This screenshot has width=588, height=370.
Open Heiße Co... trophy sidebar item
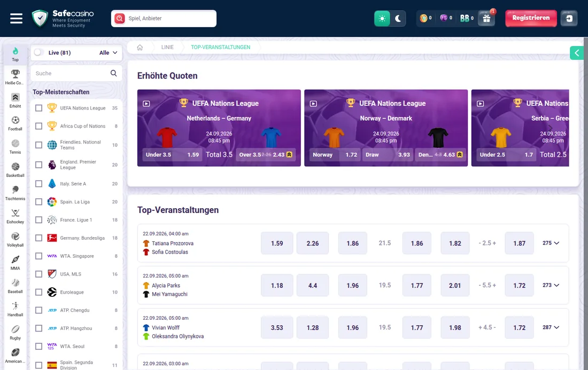pyautogui.click(x=15, y=77)
